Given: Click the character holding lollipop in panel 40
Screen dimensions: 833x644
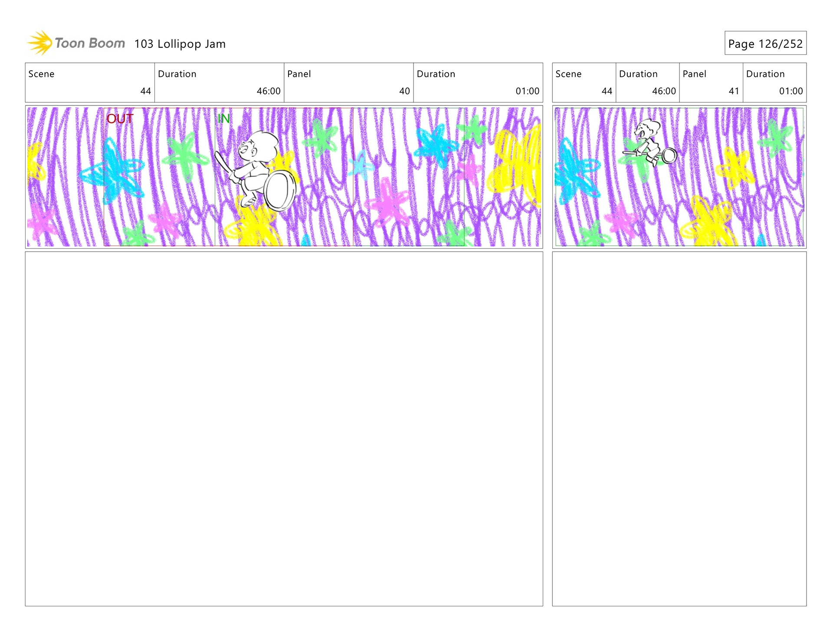Looking at the screenshot, I should pos(254,167).
